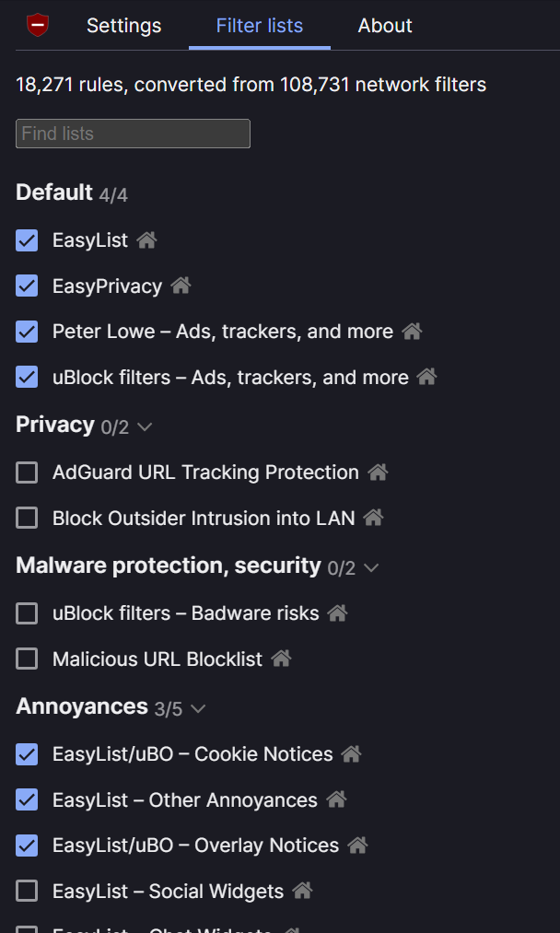Click home icon beside AdGuard URL Tracking Protection
The image size is (560, 933).
point(378,472)
